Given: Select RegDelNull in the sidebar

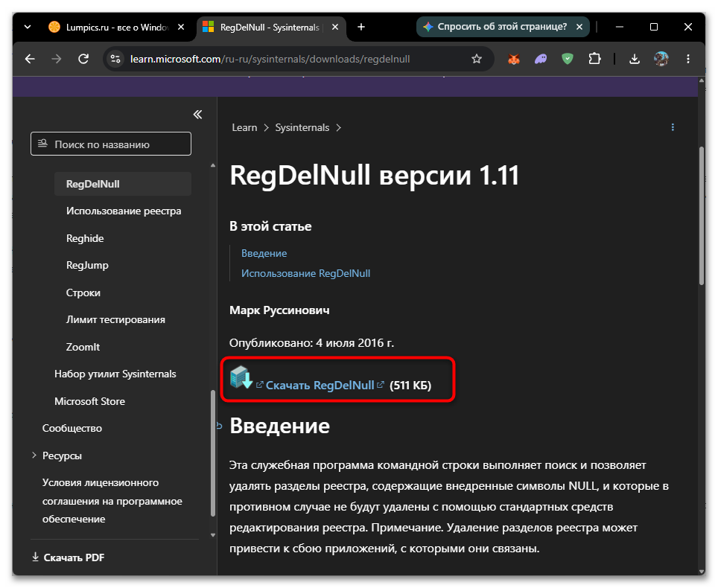Looking at the screenshot, I should pos(123,184).
